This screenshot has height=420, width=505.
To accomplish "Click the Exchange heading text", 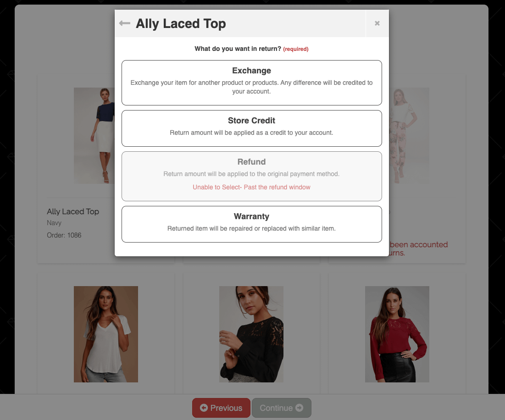I will 251,71.
